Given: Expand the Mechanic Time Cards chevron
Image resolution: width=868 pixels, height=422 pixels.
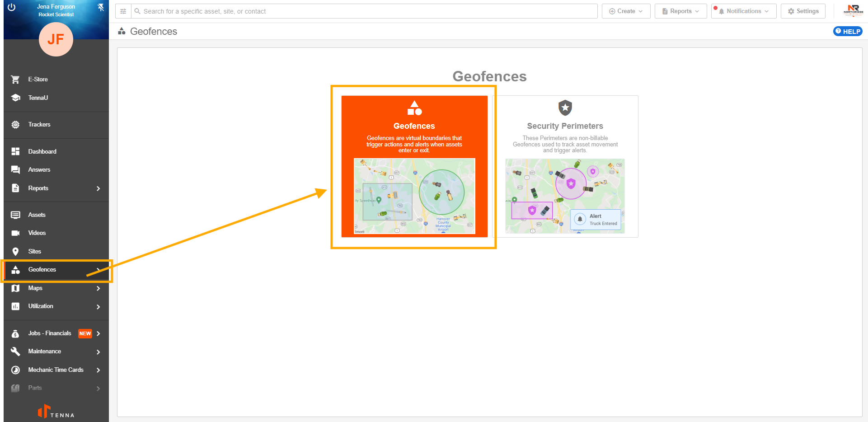Looking at the screenshot, I should (98, 370).
